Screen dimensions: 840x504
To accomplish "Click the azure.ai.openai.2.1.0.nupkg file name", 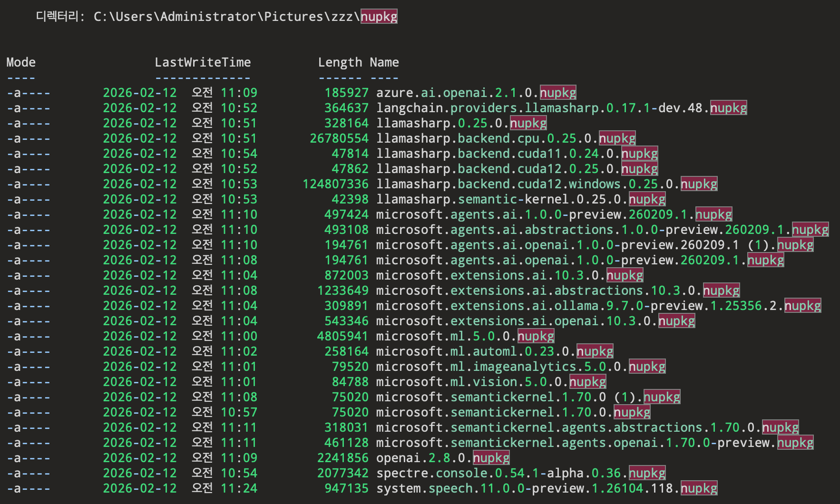I will pos(476,93).
